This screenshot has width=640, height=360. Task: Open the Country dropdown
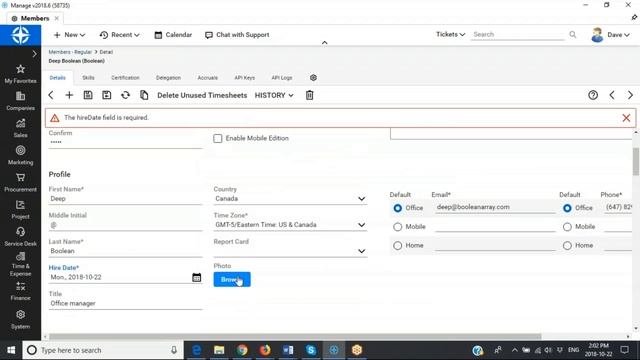tap(290, 199)
